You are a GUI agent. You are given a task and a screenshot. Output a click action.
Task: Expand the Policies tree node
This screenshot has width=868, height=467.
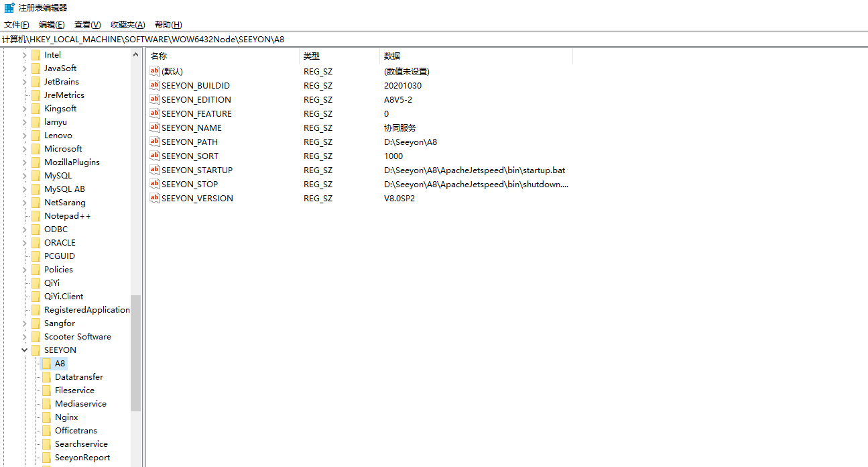pos(25,270)
